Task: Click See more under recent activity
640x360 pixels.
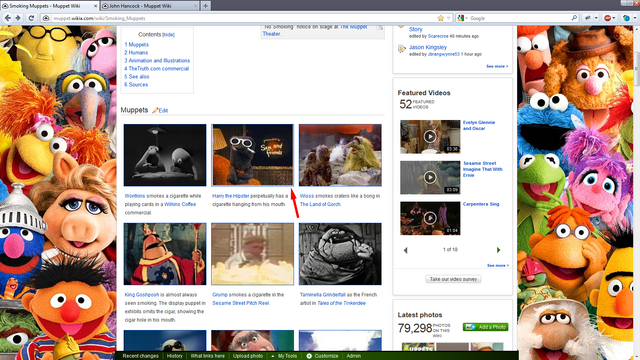Action: click(497, 66)
